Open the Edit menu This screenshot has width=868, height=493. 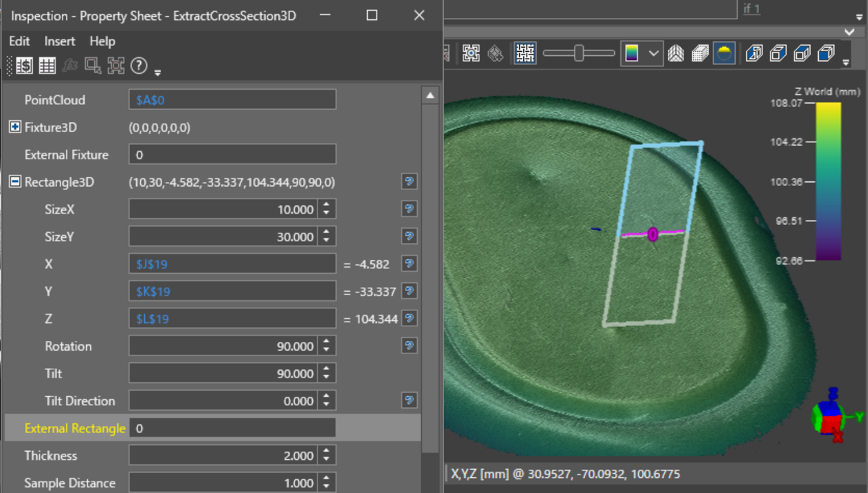point(19,41)
